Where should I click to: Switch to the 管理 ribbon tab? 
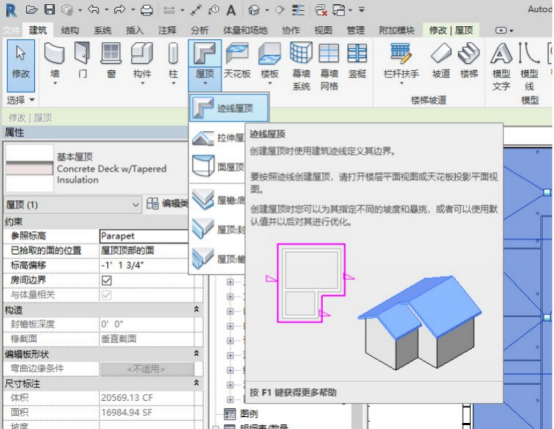pos(355,30)
